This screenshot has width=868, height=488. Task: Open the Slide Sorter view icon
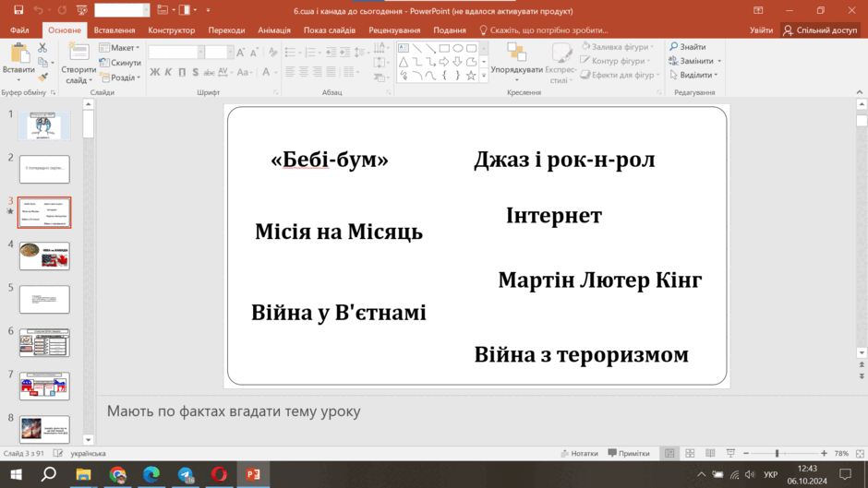pos(690,453)
